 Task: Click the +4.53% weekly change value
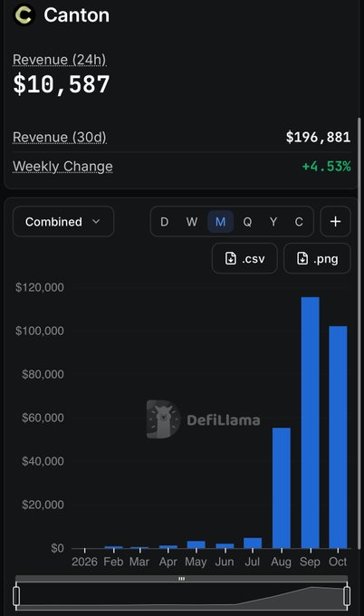point(326,167)
